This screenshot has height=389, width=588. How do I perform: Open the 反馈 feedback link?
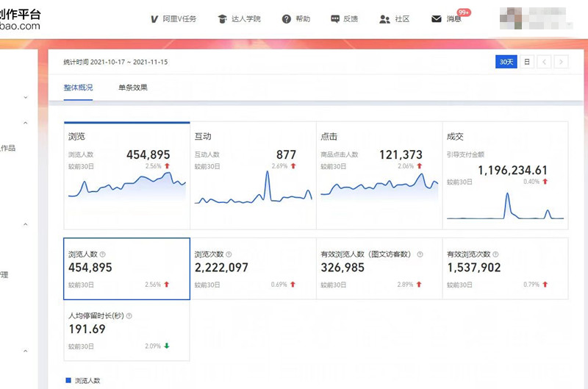pyautogui.click(x=344, y=19)
